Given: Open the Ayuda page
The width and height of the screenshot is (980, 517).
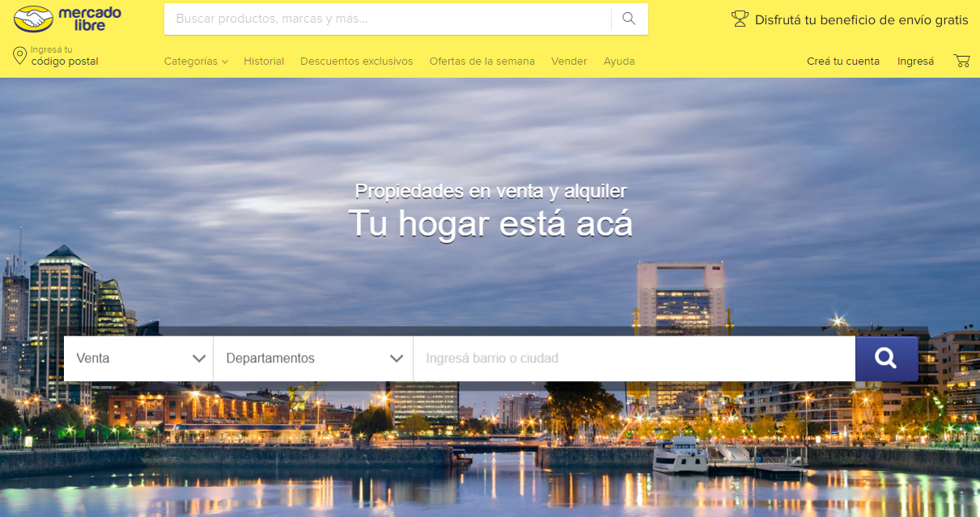Looking at the screenshot, I should pos(619,61).
